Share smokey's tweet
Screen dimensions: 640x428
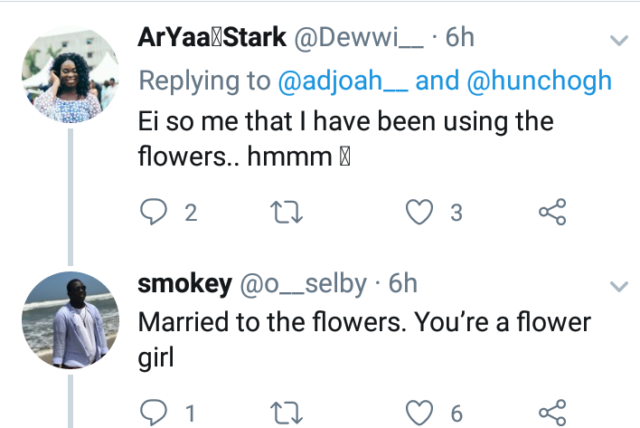point(553,411)
